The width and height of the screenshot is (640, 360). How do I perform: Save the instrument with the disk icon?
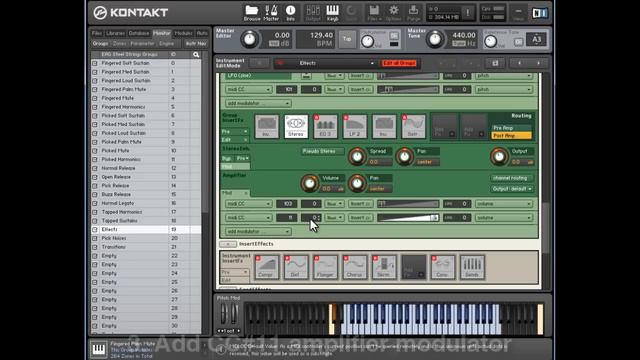495,63
